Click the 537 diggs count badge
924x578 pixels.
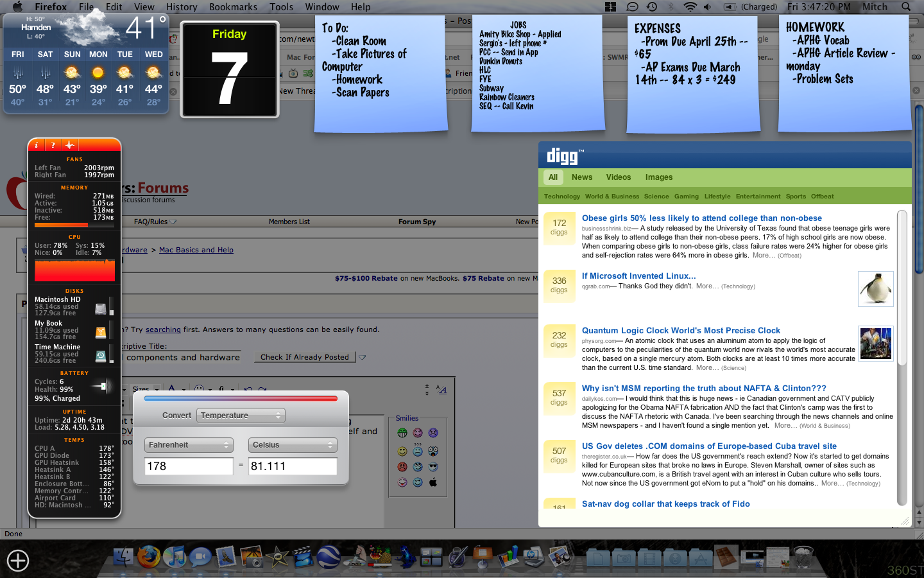(x=560, y=398)
